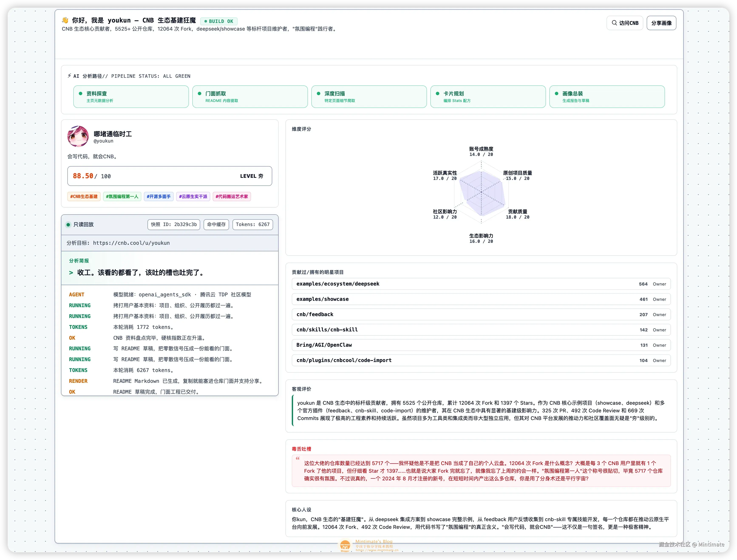This screenshot has height=560, width=737.
Task: Click the #代码搬运艺术家 tag
Action: (232, 197)
